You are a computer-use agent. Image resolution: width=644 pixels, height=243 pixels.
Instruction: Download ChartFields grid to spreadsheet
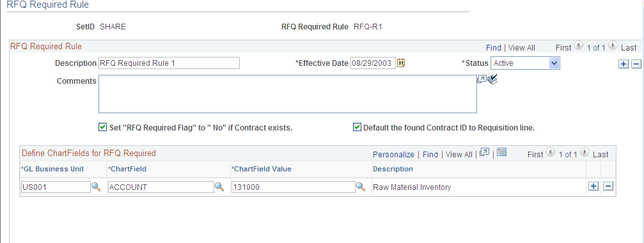click(x=501, y=153)
